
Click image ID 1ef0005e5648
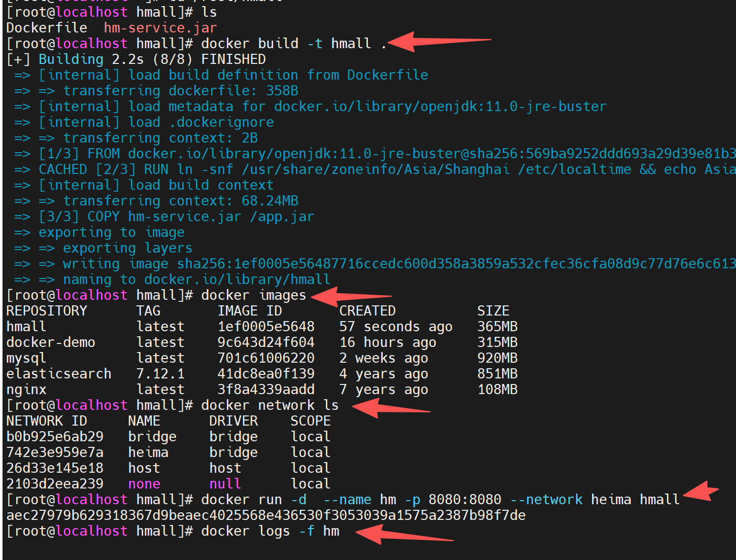click(x=266, y=327)
